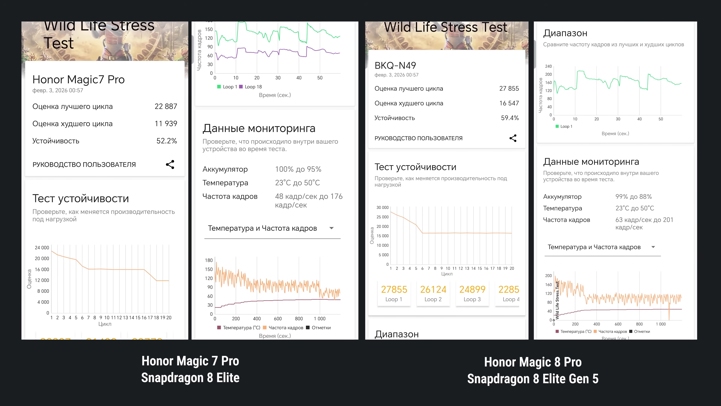This screenshot has width=721, height=406.
Task: Open user guide link under Honor Magic7 Pro
Action: pos(84,164)
